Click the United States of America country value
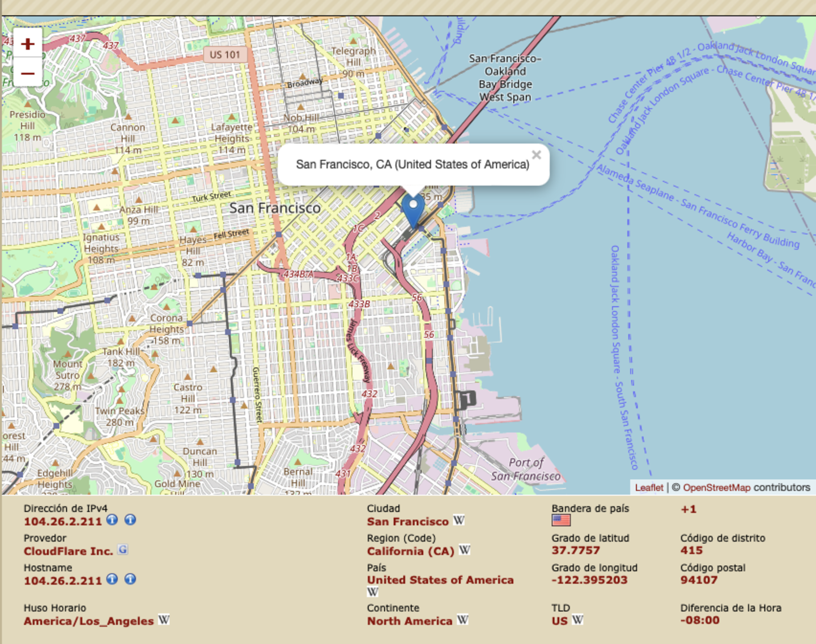Image resolution: width=816 pixels, height=644 pixels. pos(440,580)
